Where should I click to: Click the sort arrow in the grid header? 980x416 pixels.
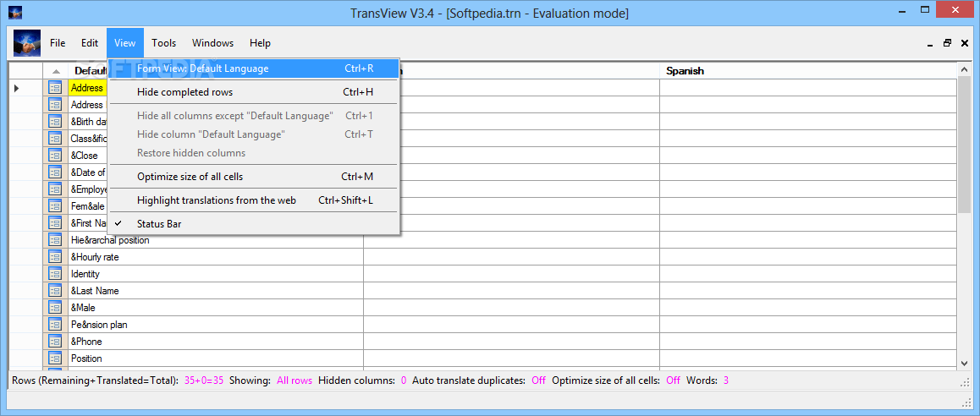(56, 71)
